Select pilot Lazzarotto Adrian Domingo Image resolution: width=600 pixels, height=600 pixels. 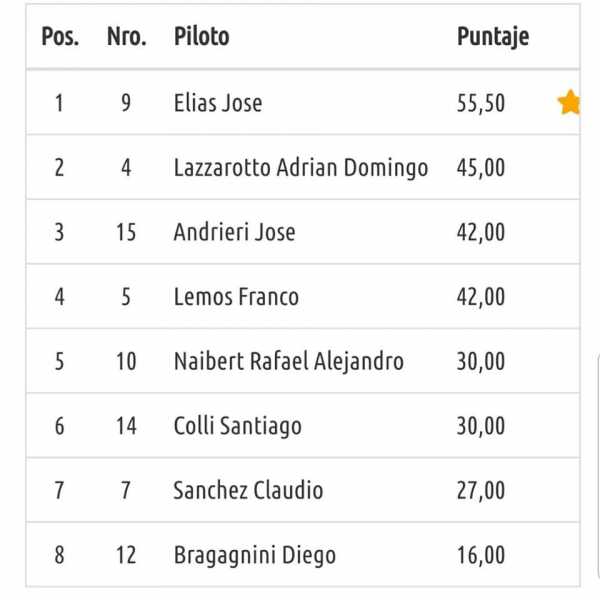(300, 167)
